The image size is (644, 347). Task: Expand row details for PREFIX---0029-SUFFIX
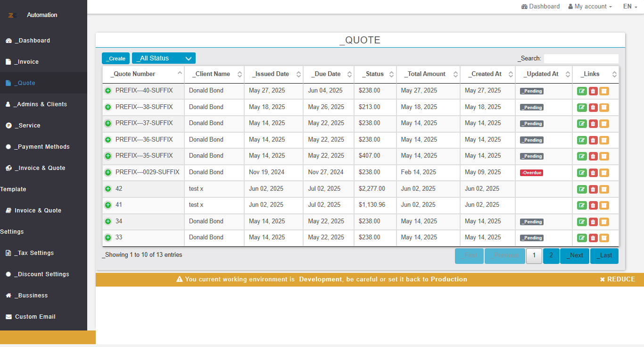(108, 172)
